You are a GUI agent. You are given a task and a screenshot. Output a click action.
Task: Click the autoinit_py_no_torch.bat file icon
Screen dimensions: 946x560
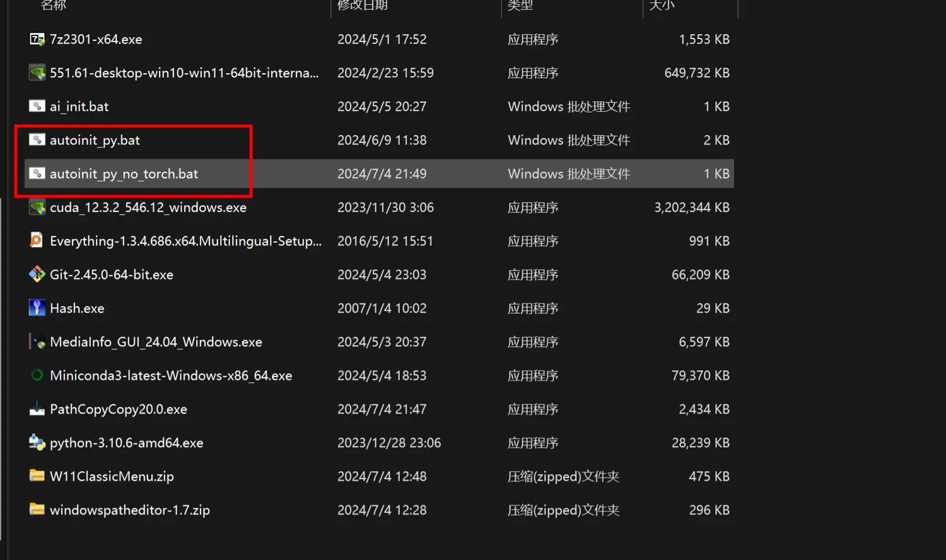coord(37,173)
